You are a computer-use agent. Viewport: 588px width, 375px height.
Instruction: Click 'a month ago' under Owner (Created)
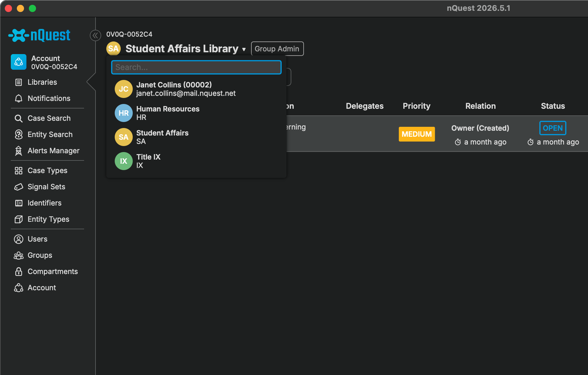point(485,142)
